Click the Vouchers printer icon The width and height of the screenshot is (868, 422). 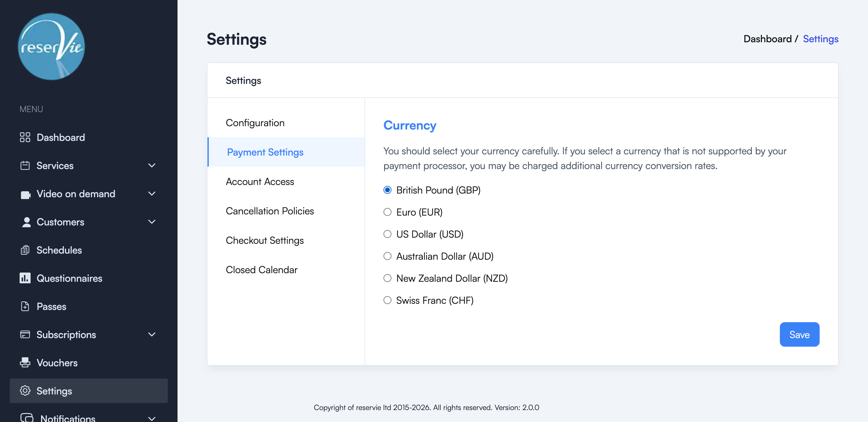pyautogui.click(x=25, y=363)
